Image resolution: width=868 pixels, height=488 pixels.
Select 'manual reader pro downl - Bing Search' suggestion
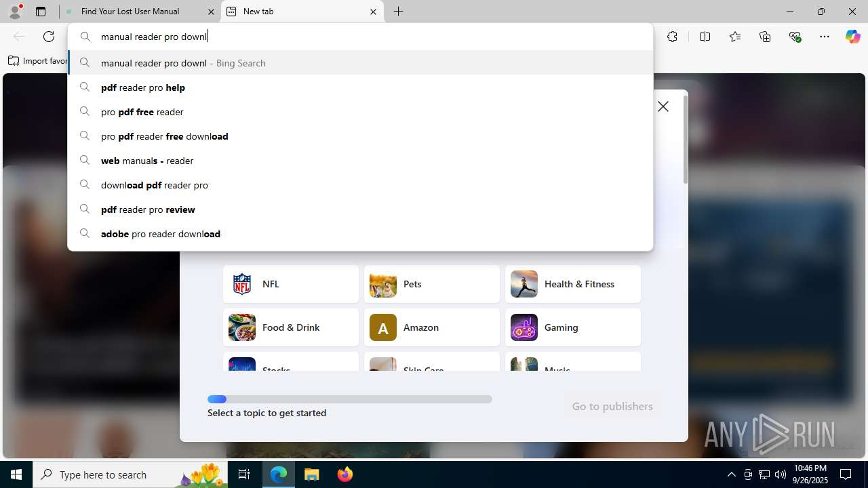[360, 63]
